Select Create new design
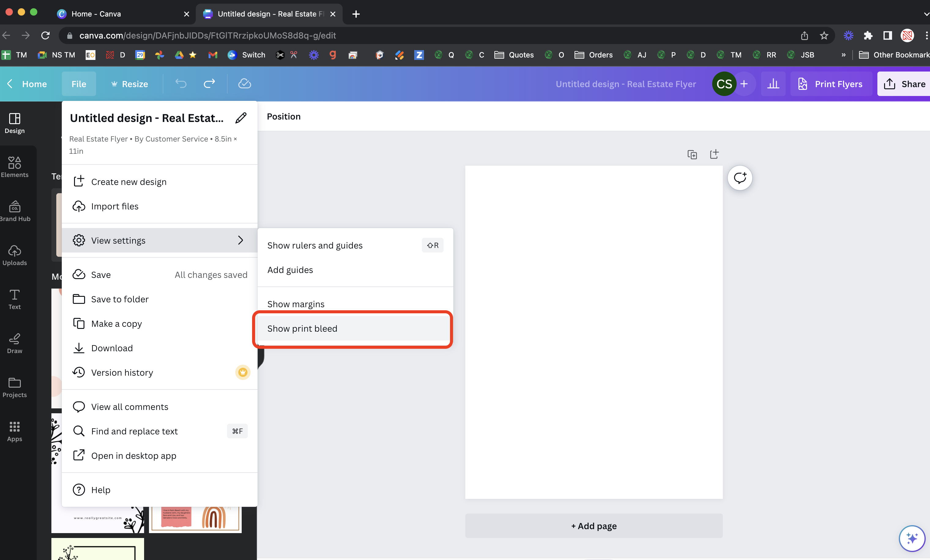This screenshot has height=560, width=930. (x=160, y=182)
